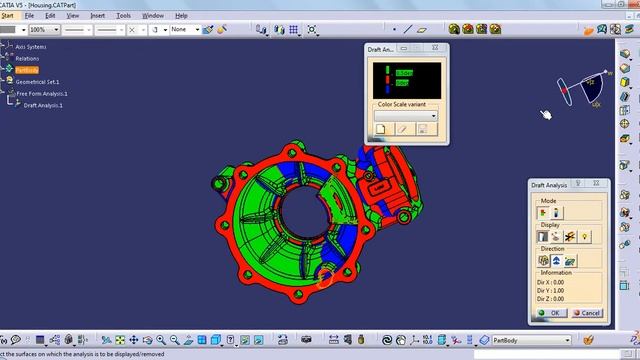The image size is (640, 360).
Task: Select Draft Analysis.1 in the tree
Action: (x=43, y=105)
